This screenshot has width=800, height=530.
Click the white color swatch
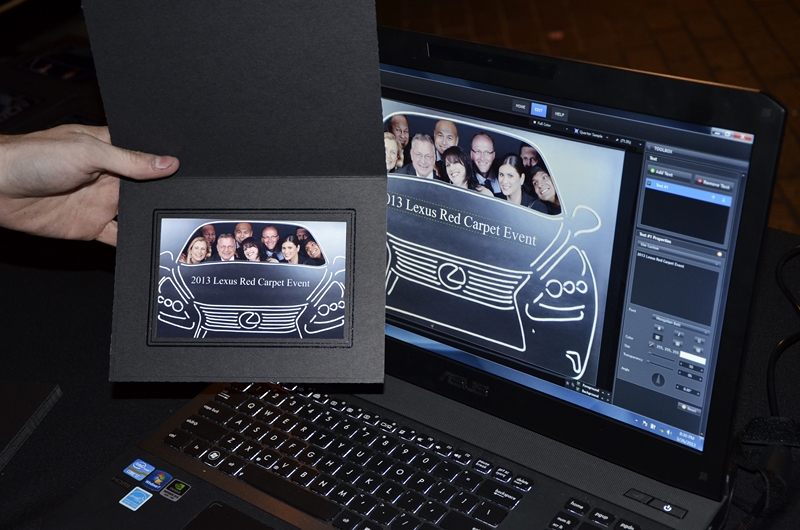coord(692,360)
